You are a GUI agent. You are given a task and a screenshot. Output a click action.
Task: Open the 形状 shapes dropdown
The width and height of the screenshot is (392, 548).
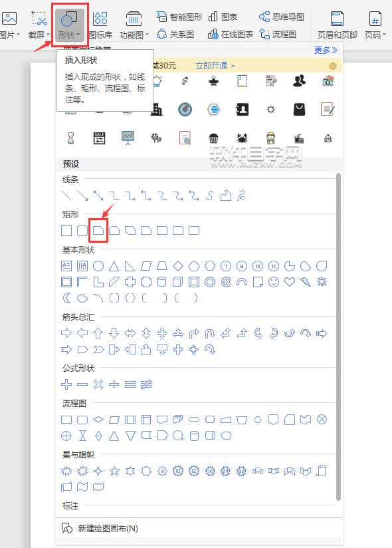(x=70, y=25)
